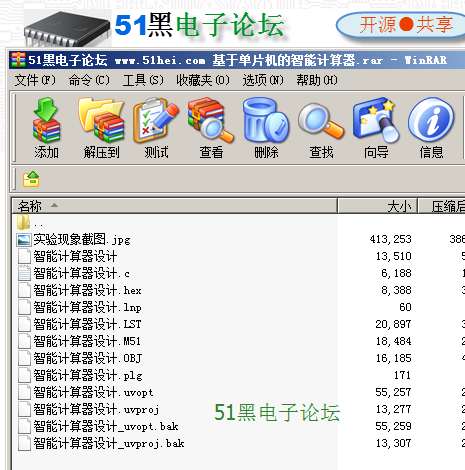Select file 实验现象截图.jpg
The height and width of the screenshot is (470, 465).
coord(82,240)
